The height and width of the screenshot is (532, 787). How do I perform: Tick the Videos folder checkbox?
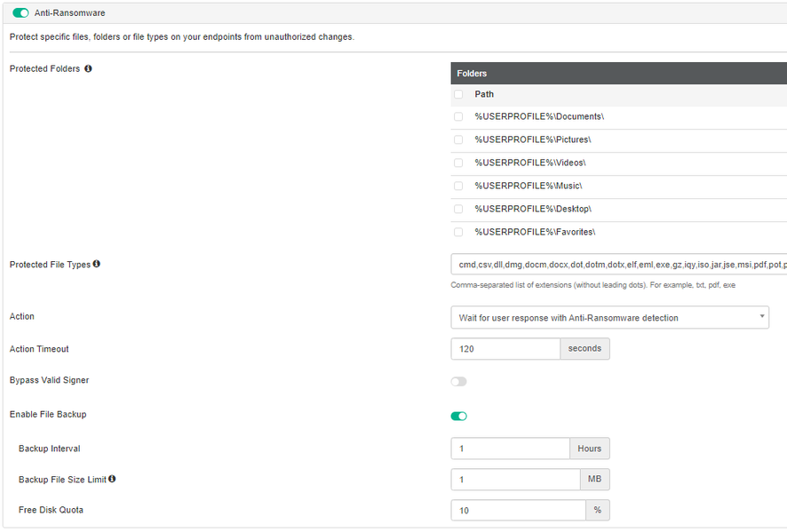coord(458,163)
